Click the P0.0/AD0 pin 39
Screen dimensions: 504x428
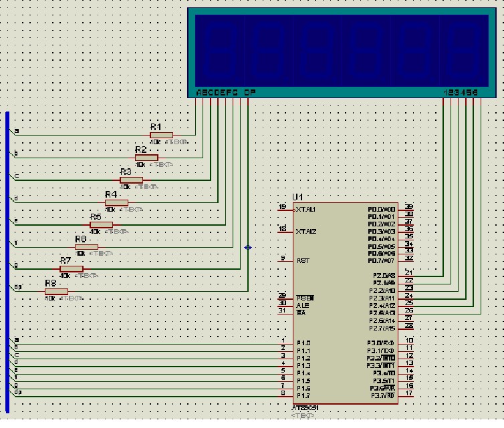(x=406, y=210)
